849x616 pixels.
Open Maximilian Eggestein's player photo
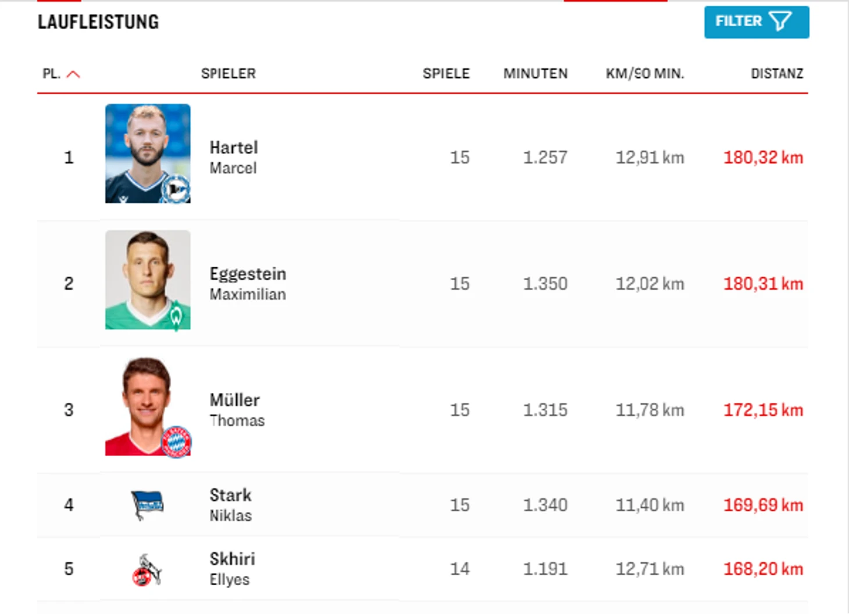[x=148, y=280]
